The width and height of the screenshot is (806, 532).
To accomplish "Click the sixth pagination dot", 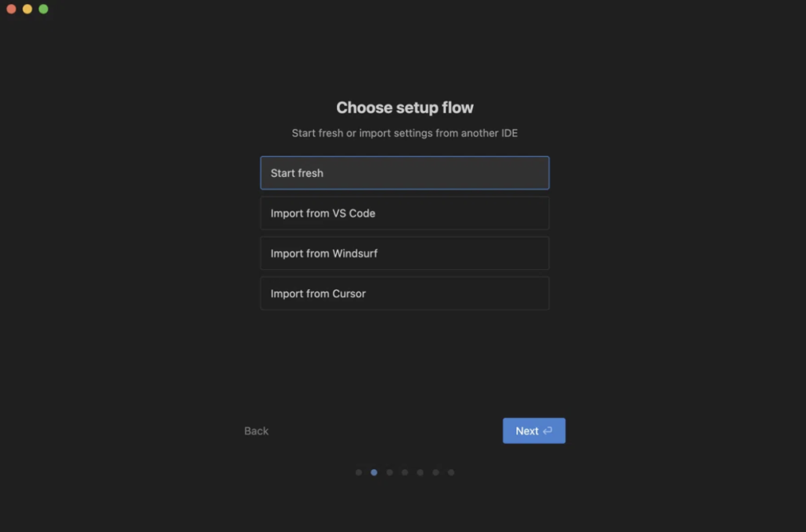I will pyautogui.click(x=435, y=473).
